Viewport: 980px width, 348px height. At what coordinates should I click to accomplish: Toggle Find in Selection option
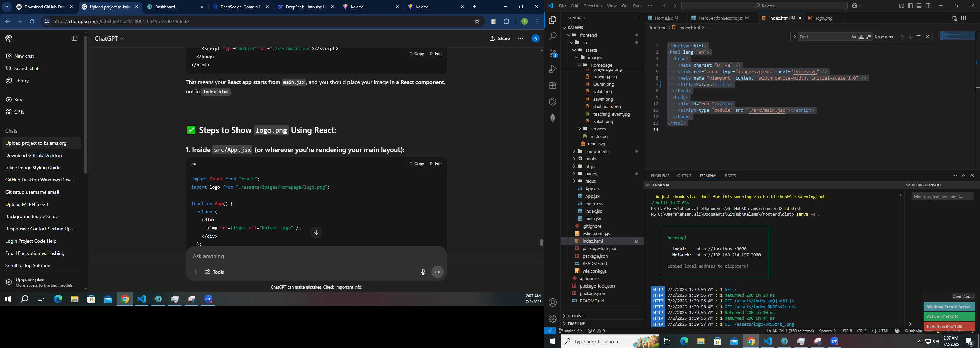pos(919,37)
